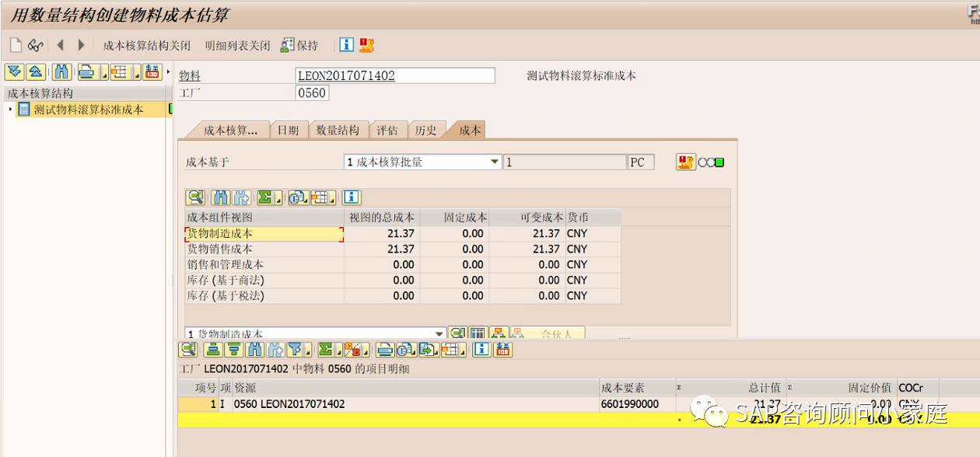Click the orange hierarchy icon beside view dropdown
This screenshot has height=457, width=980.
498,333
